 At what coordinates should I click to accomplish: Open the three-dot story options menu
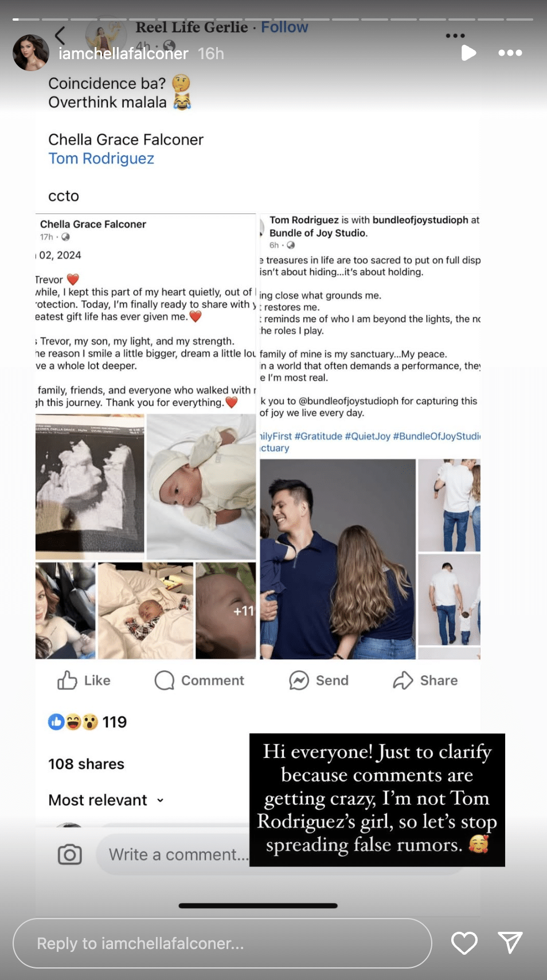(510, 53)
